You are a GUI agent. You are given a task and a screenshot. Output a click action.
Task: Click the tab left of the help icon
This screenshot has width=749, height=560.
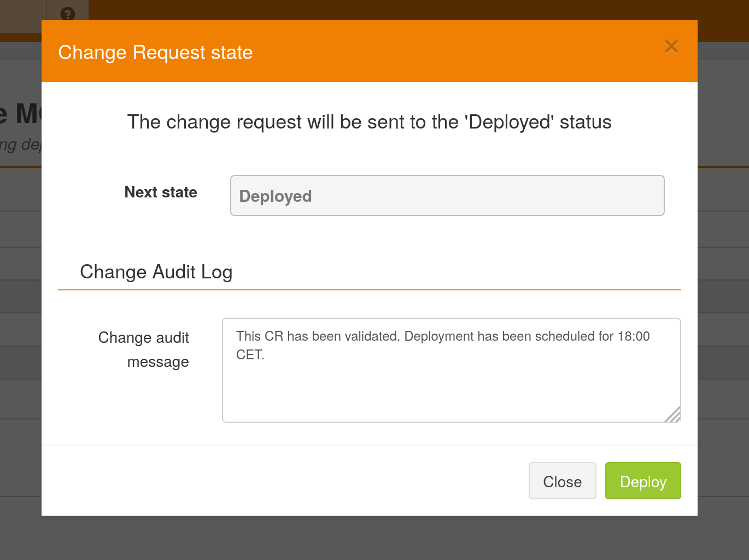pos(23,15)
